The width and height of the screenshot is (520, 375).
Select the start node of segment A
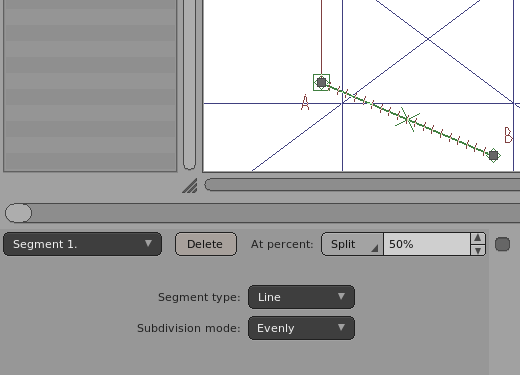(x=321, y=82)
